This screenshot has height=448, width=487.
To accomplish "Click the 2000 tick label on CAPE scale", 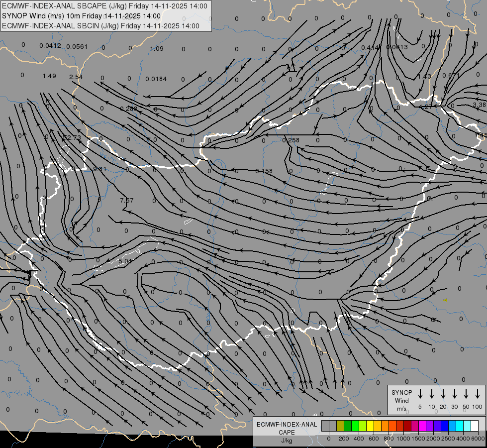I will click(x=433, y=439).
